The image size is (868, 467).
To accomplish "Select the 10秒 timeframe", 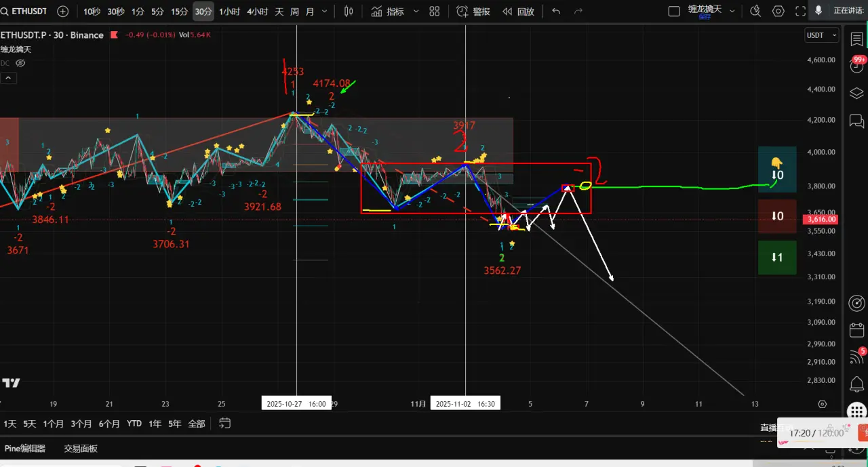I will (x=92, y=12).
